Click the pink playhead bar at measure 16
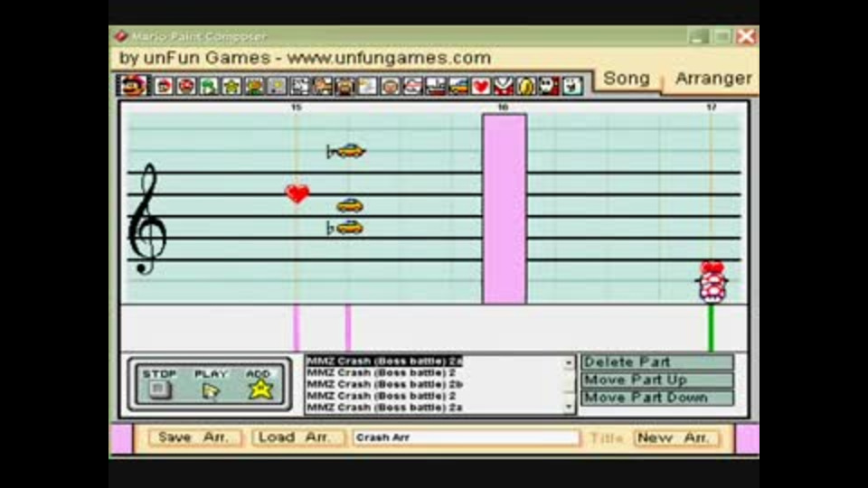 pyautogui.click(x=505, y=209)
